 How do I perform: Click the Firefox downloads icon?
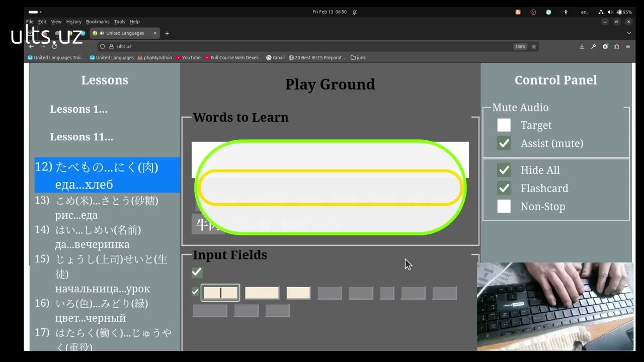[x=582, y=46]
